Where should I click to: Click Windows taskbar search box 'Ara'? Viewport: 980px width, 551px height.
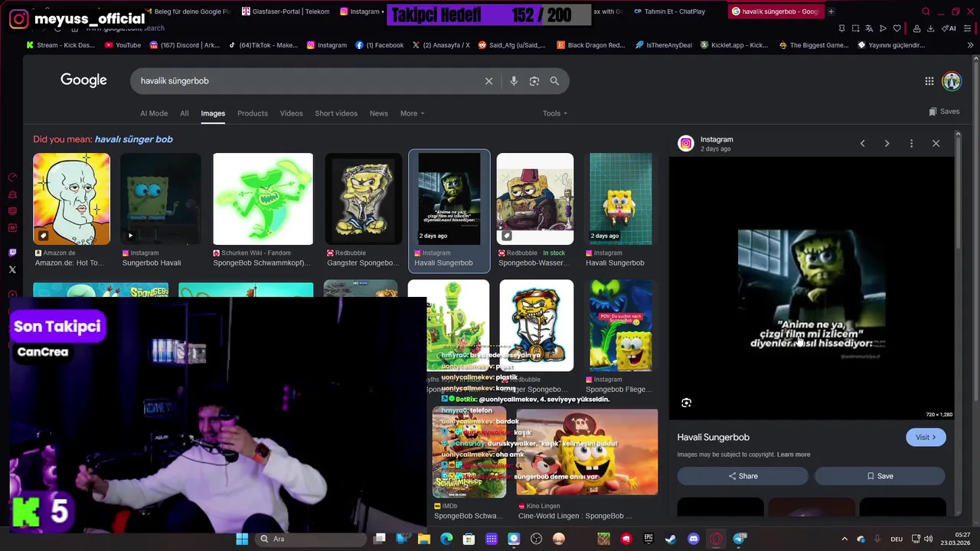click(310, 539)
